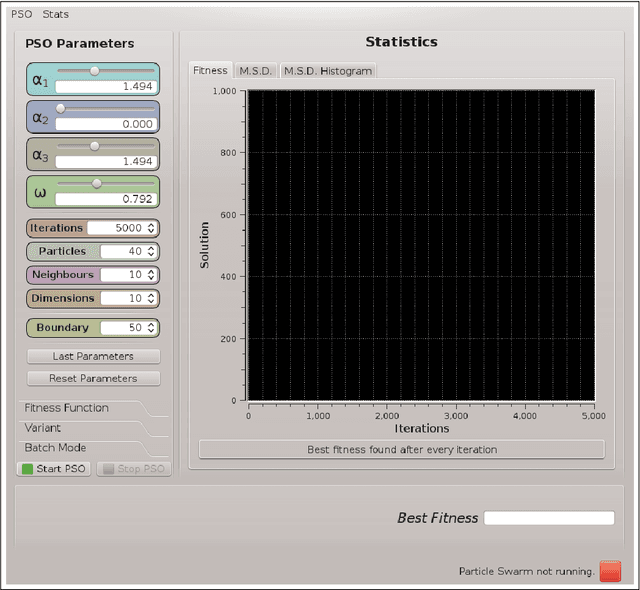Screen dimensions: 640x590
Task: Click the Reset Parameters button
Action: click(93, 378)
